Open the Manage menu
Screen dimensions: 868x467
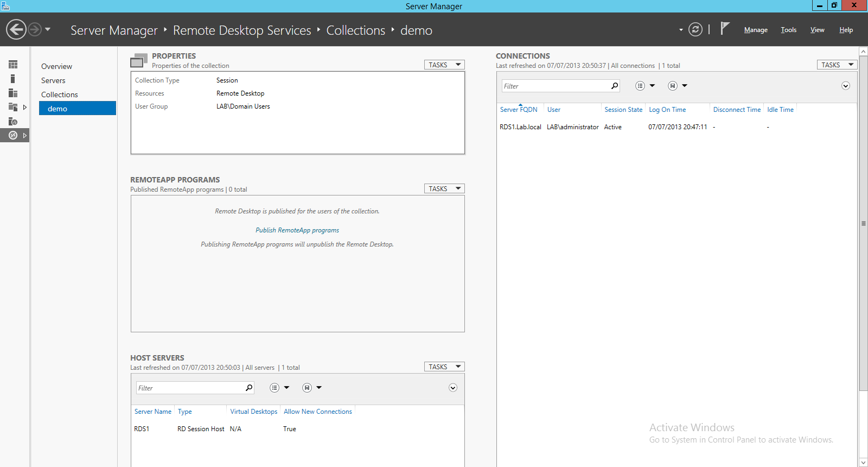pyautogui.click(x=756, y=30)
